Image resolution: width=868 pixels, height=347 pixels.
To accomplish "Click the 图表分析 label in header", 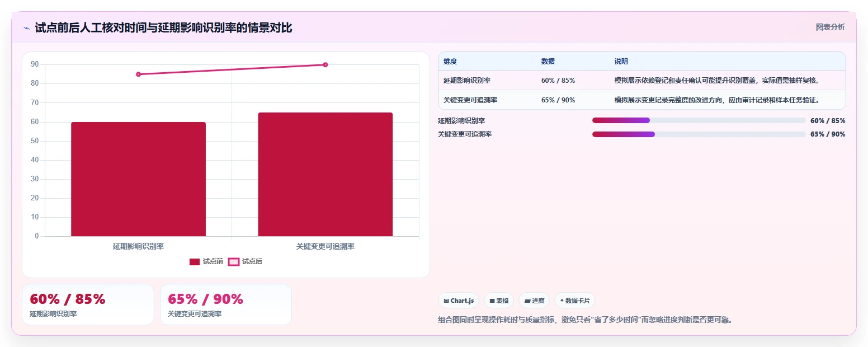I will (x=831, y=27).
